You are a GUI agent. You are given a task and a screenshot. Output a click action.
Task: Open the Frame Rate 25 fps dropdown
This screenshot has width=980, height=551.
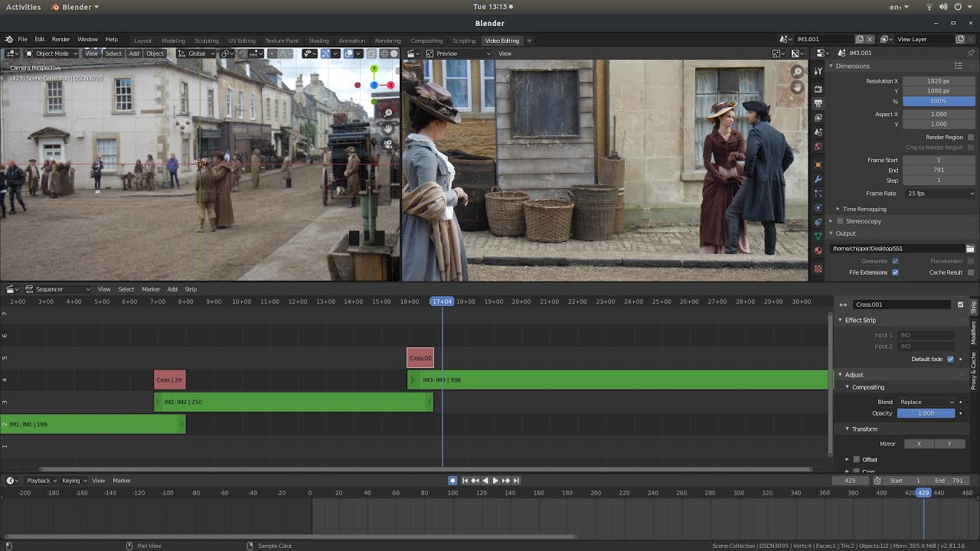coord(939,194)
